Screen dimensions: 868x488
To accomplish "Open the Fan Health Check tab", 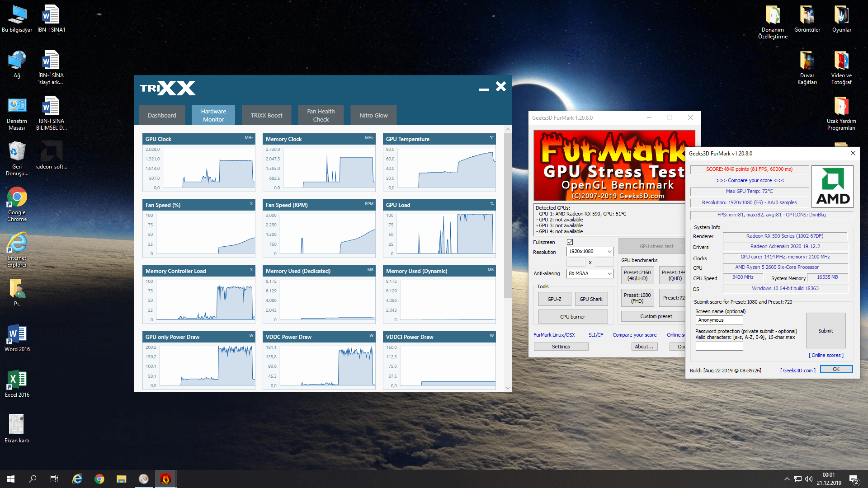I will pos(321,115).
